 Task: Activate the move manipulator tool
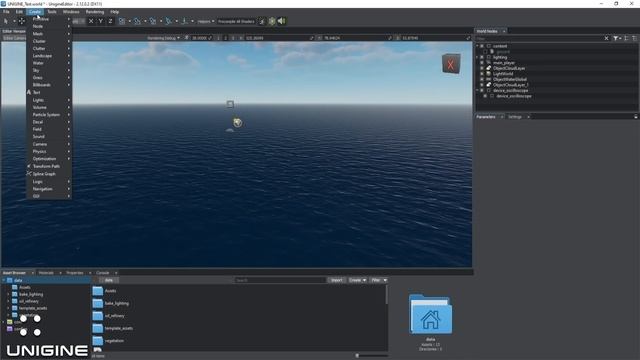pyautogui.click(x=22, y=21)
